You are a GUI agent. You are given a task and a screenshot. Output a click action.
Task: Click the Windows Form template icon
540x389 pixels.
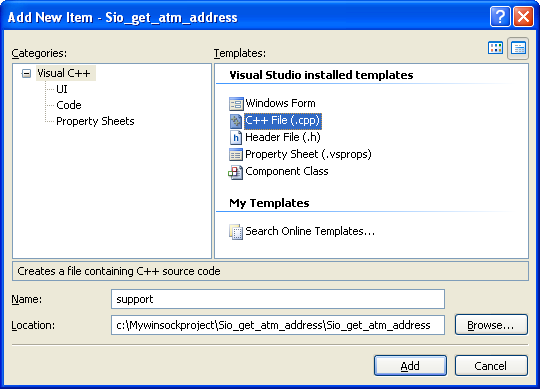click(236, 104)
